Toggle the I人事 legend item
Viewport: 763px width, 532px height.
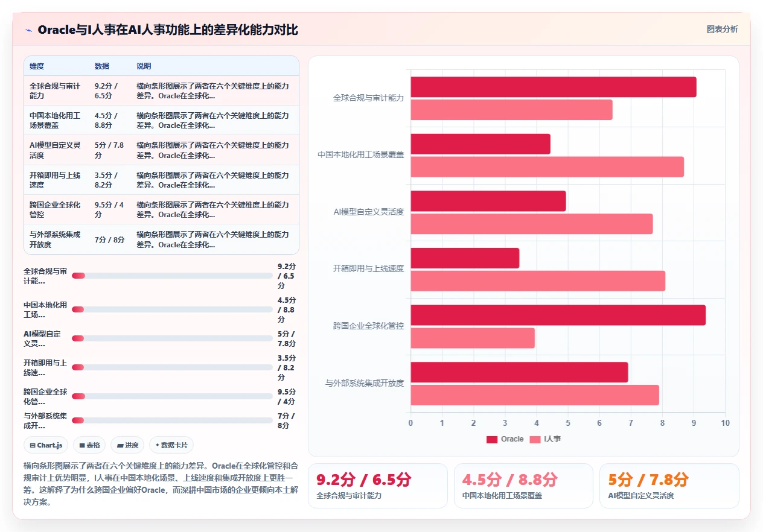tap(545, 439)
